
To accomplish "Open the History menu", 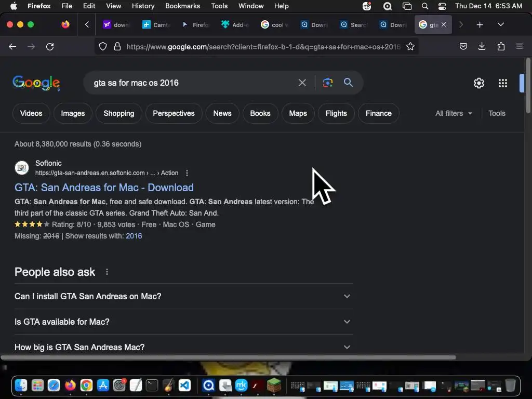I will 143,6.
